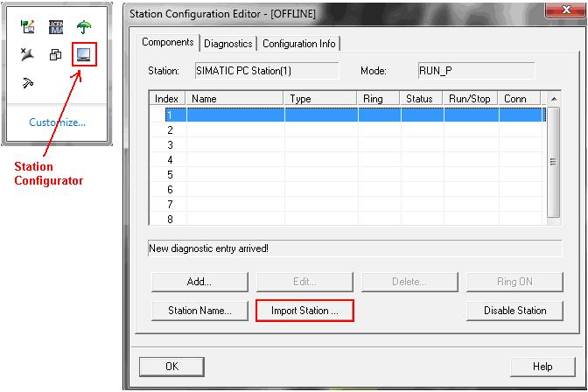
Task: Click the Station name field
Action: (x=267, y=71)
